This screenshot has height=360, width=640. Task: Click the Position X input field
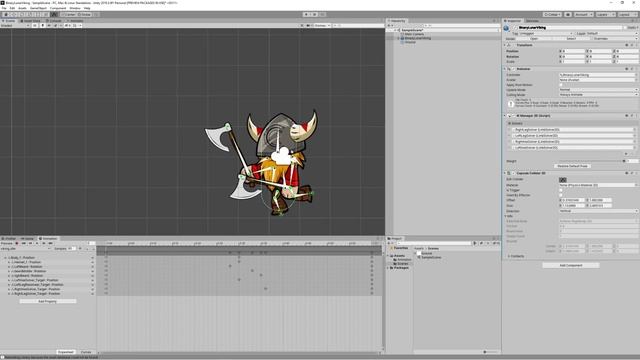pyautogui.click(x=573, y=51)
